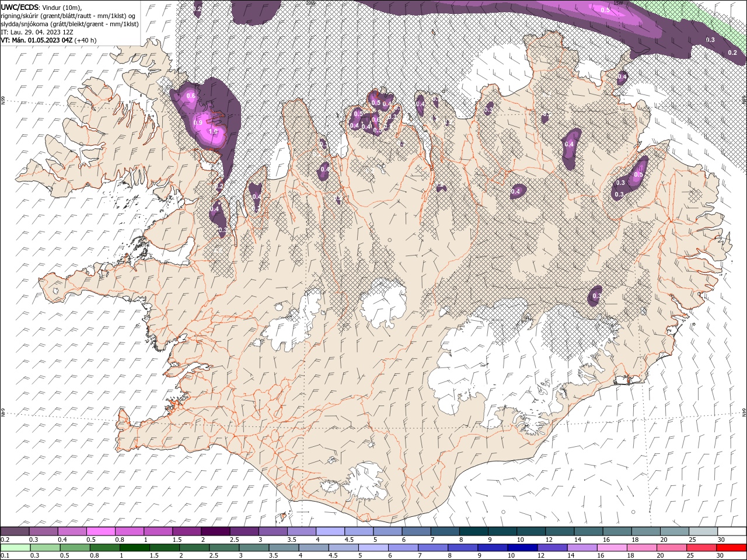The height and width of the screenshot is (560, 747).
Task: Pick the dark purple 2–2.5 snow scale swatch
Action: pos(215,531)
